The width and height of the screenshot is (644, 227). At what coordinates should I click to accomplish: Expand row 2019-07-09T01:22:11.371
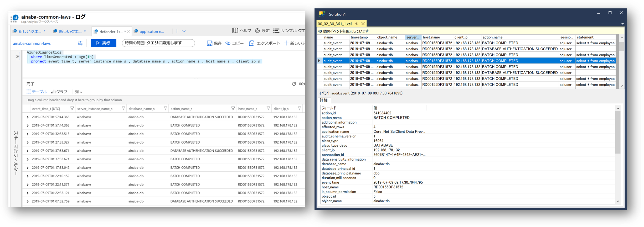coord(28,185)
